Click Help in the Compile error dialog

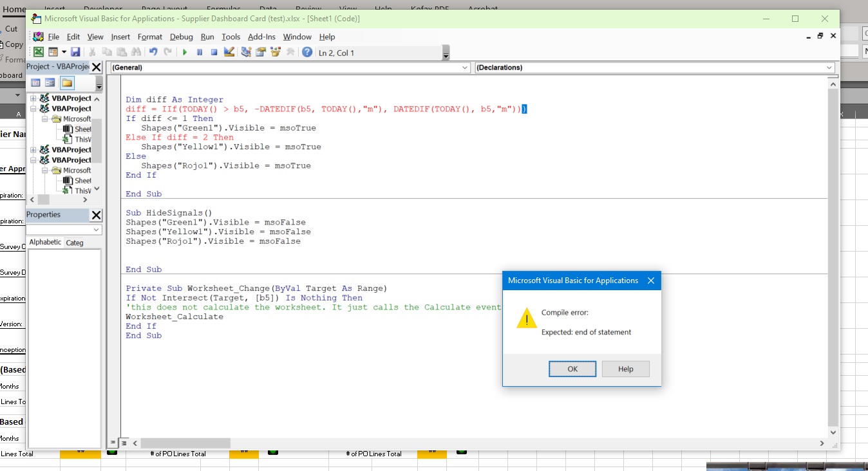(x=626, y=369)
